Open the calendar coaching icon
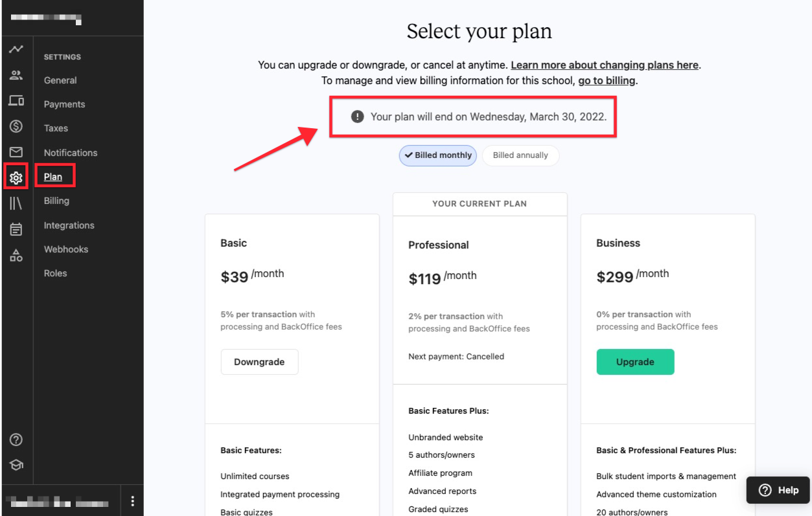This screenshot has height=516, width=812. [x=16, y=229]
